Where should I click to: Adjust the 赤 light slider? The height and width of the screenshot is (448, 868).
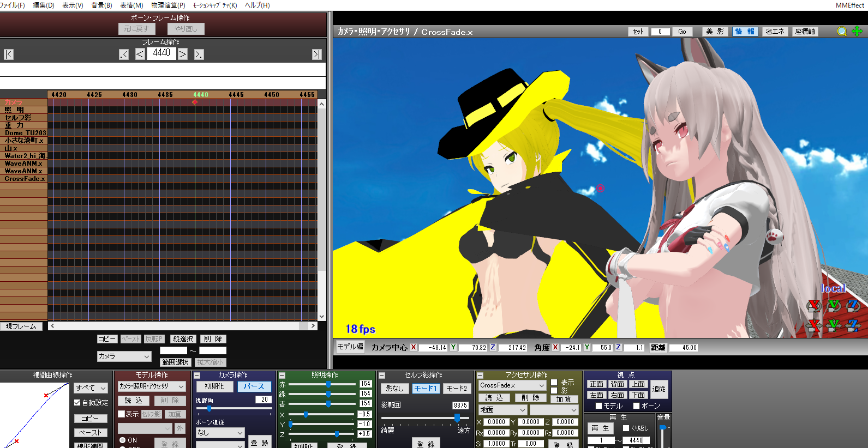pos(328,384)
